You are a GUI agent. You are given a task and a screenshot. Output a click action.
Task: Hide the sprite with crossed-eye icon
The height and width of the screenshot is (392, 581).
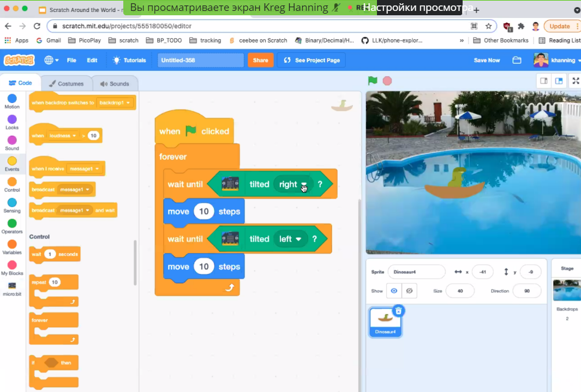[x=410, y=291]
